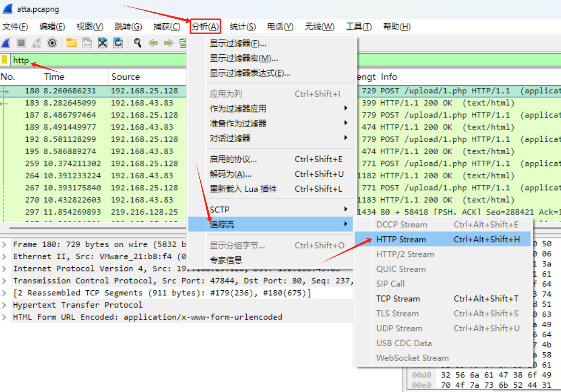Open a capture file via folder icon
The image size is (561, 392).
(x=71, y=43)
